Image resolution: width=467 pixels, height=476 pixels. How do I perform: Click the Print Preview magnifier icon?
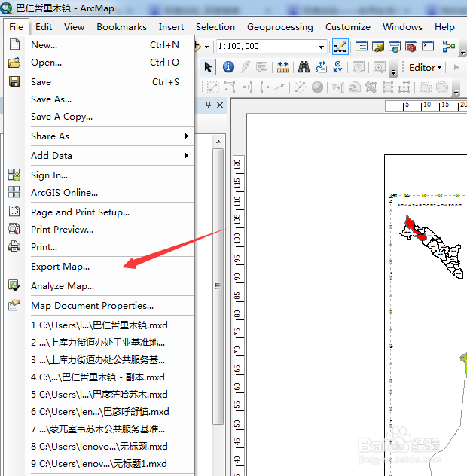click(x=14, y=229)
